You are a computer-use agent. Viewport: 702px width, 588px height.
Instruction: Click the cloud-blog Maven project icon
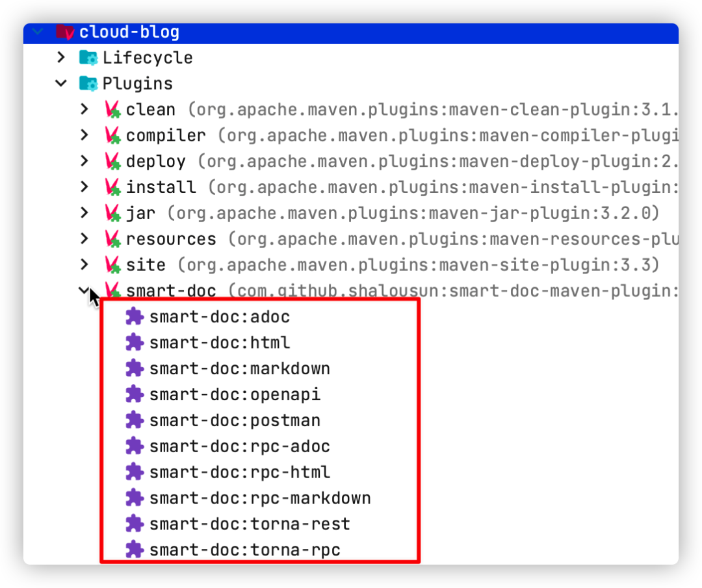pos(66,32)
